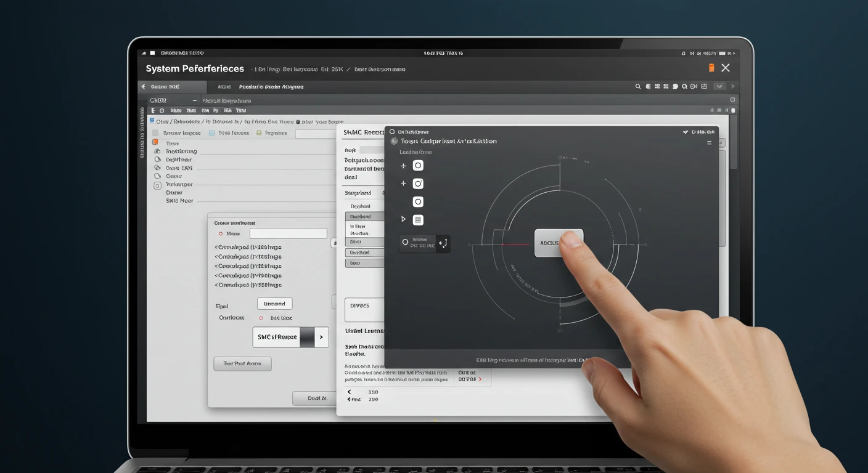
Task: Click the checkmark icon in dark panel header
Action: [686, 132]
